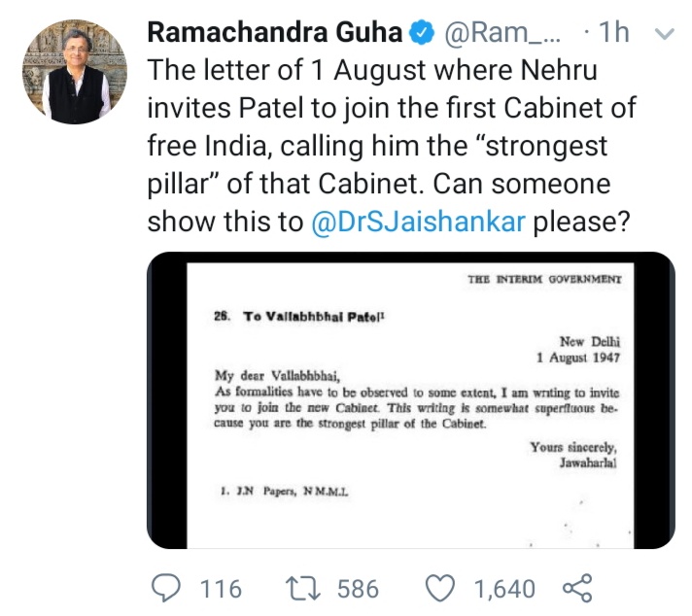Open the reply icon under the tweet
Viewport: 692px width, 616px height.
coord(166,588)
